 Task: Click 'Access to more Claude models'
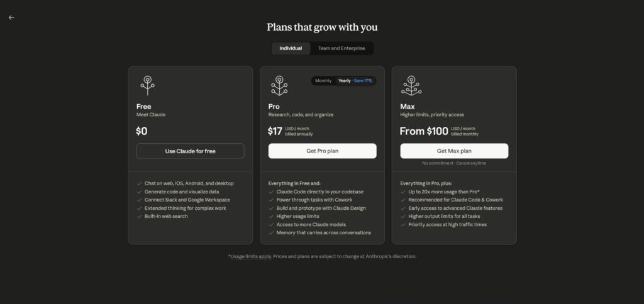[x=311, y=224]
